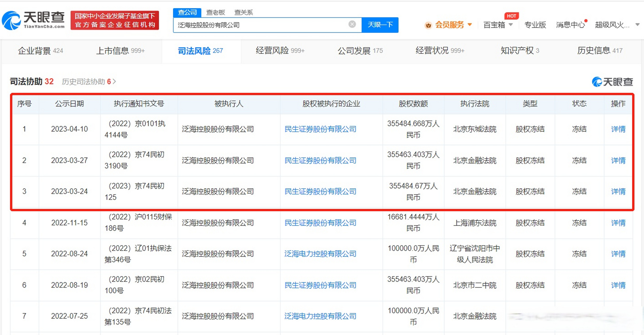The height and width of the screenshot is (335, 644).
Task: Open the 企业背景 tab
Action: (40, 51)
